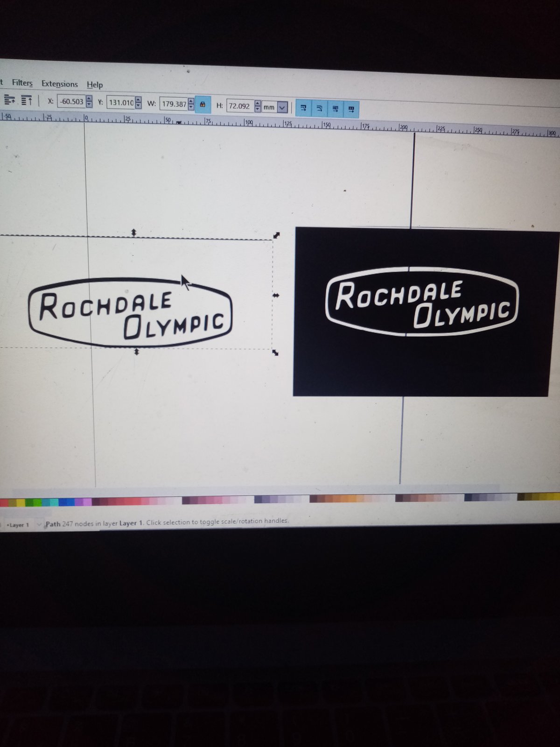Open the Layer 1 selector in status bar
This screenshot has width=560, height=747.
[22, 525]
